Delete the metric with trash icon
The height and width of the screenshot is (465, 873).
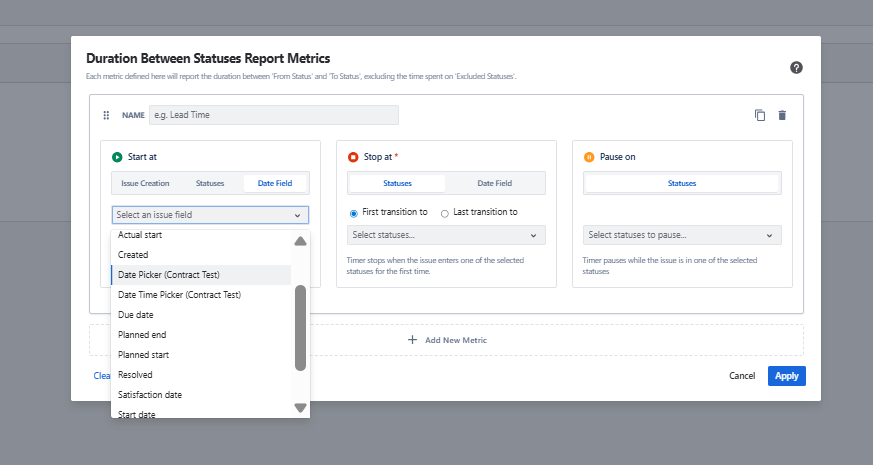(782, 115)
